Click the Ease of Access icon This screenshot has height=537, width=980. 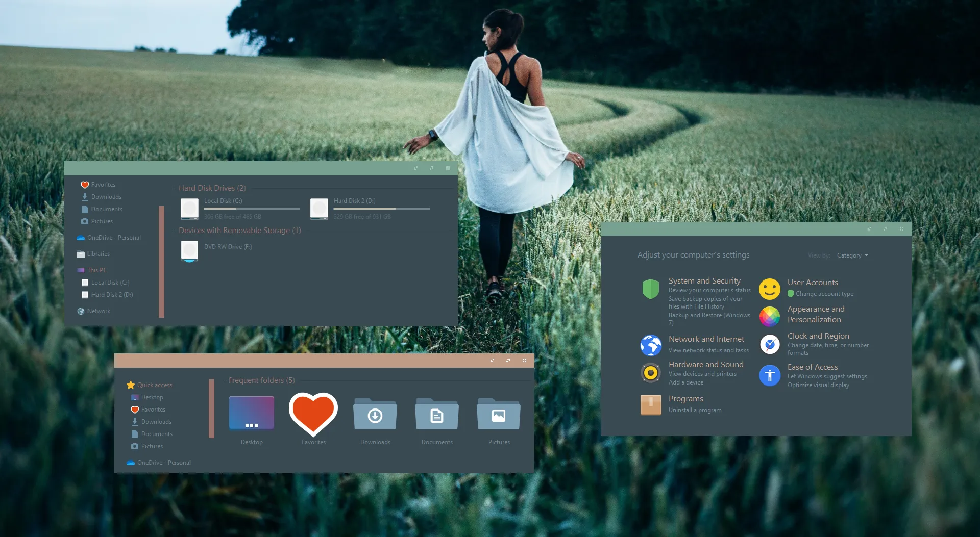pos(769,375)
